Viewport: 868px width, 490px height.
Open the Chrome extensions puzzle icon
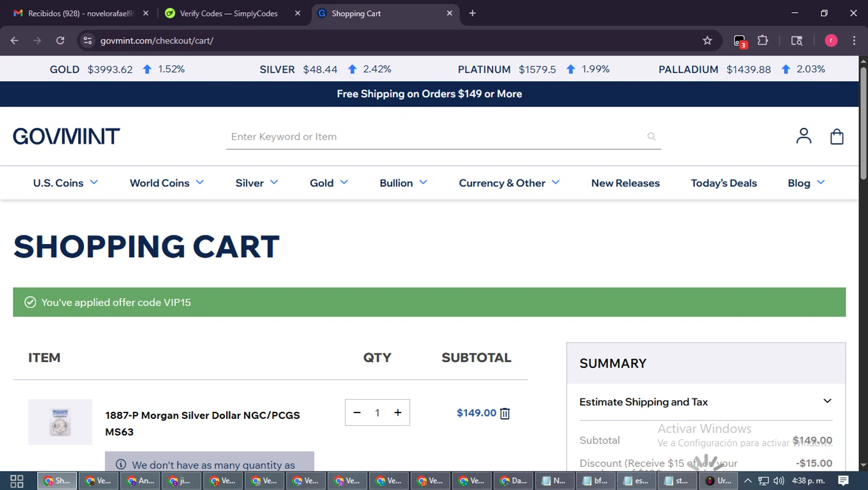point(763,40)
